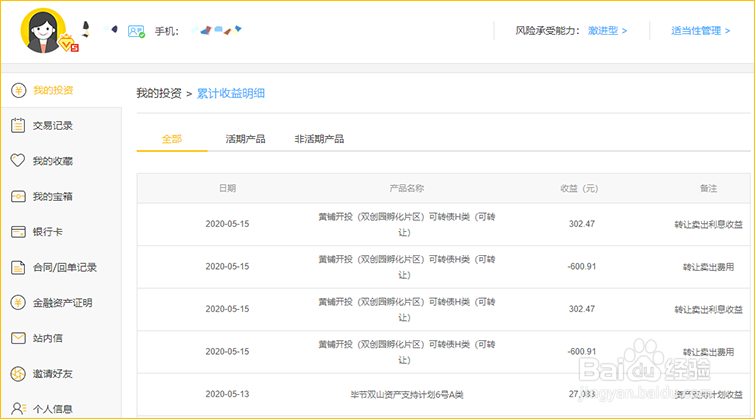755x419 pixels.
Task: Click the 个人信息 person icon
Action: (x=18, y=409)
